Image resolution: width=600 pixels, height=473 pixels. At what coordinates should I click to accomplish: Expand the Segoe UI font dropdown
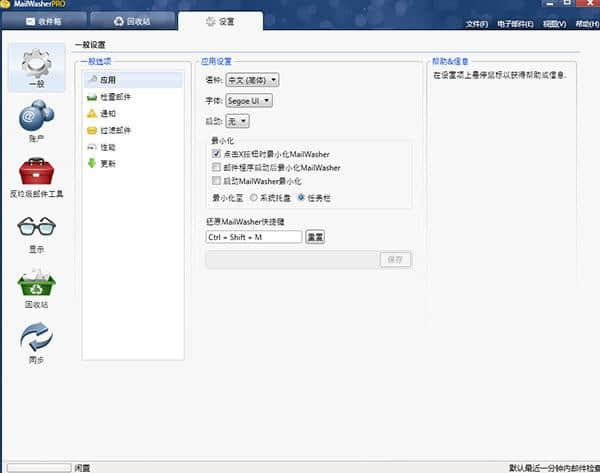[x=251, y=100]
